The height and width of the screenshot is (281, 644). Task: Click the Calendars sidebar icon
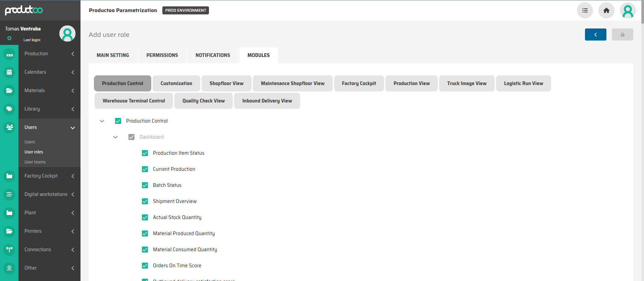(9, 72)
